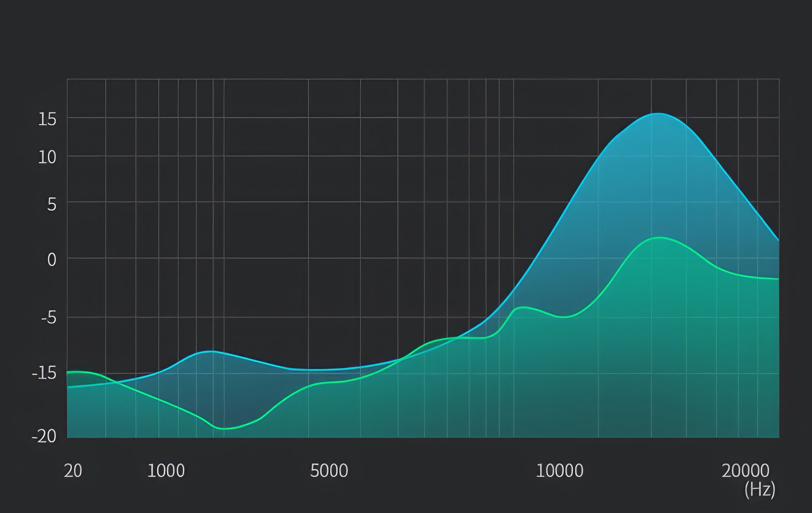This screenshot has width=812, height=513.
Task: Click the 5 label on the vertical axis
Action: [52, 204]
